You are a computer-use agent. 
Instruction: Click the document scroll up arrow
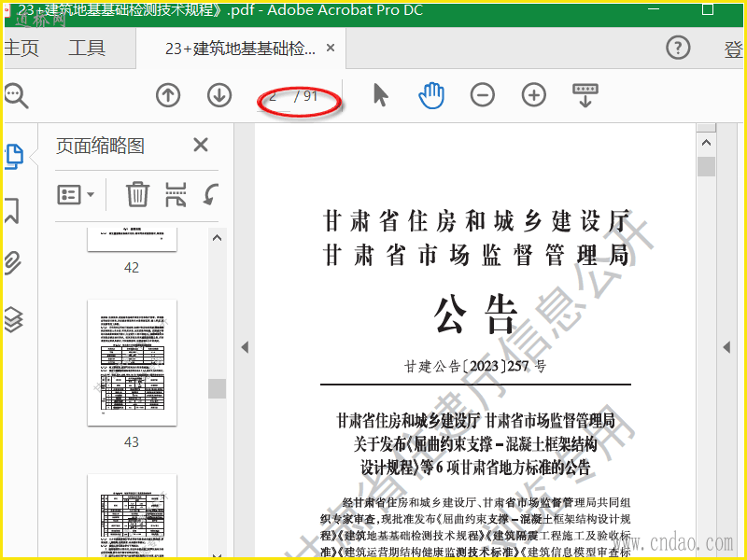point(706,143)
